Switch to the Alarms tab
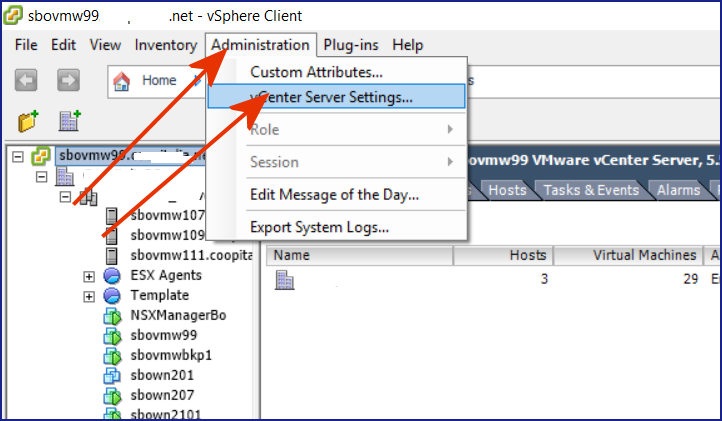The image size is (722, 421). (678, 190)
